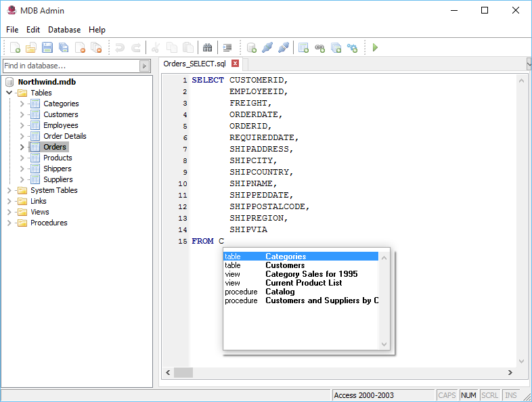Click the gears settings toolbar icon
This screenshot has height=402, width=532.
click(352, 48)
